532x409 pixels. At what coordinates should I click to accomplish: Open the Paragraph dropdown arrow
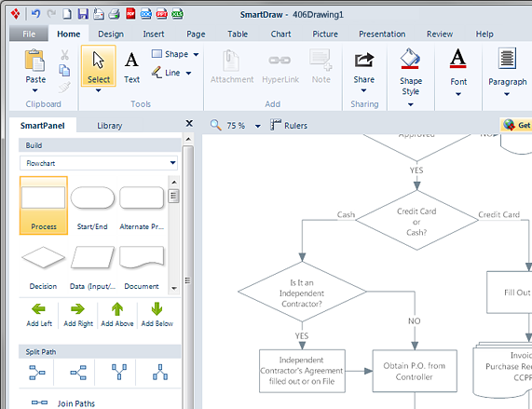[x=507, y=94]
